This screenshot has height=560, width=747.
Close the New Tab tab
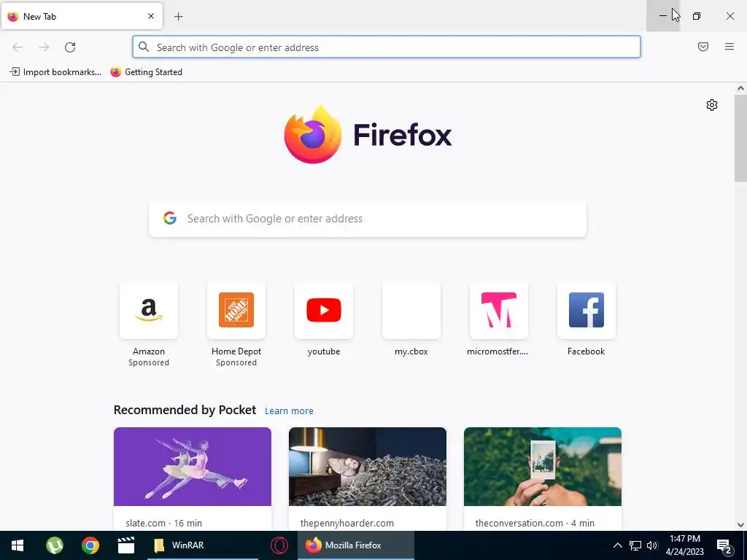tap(151, 16)
